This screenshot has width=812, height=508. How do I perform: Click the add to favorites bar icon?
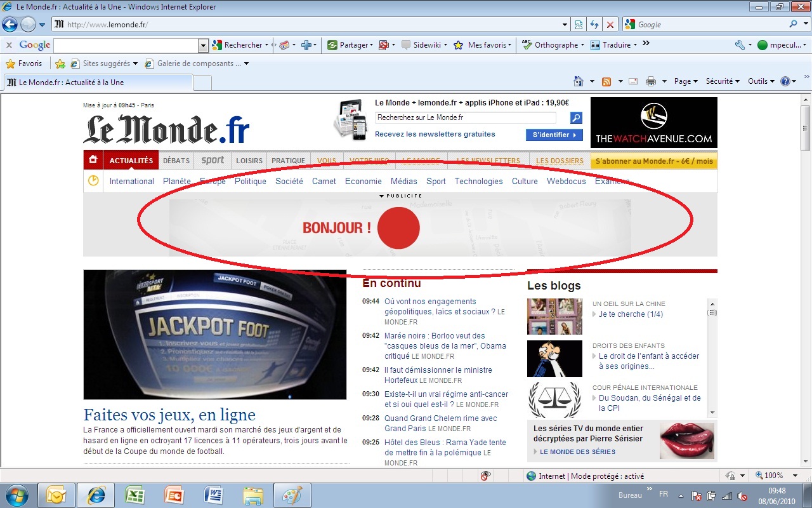click(x=60, y=63)
